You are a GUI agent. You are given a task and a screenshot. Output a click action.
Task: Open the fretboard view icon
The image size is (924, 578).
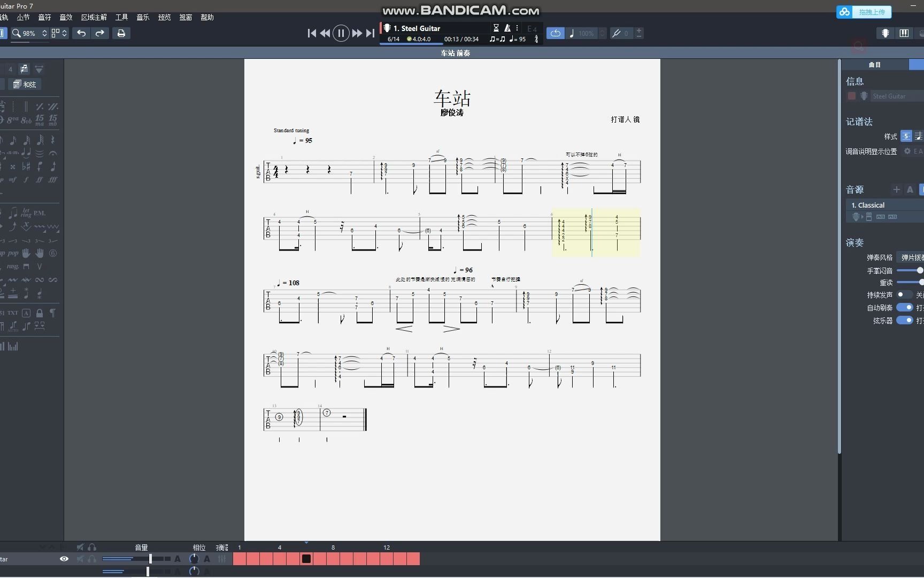click(885, 33)
